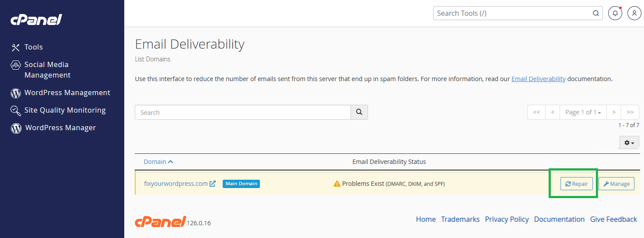
Task: Click the domain search magnifier button
Action: click(x=359, y=112)
